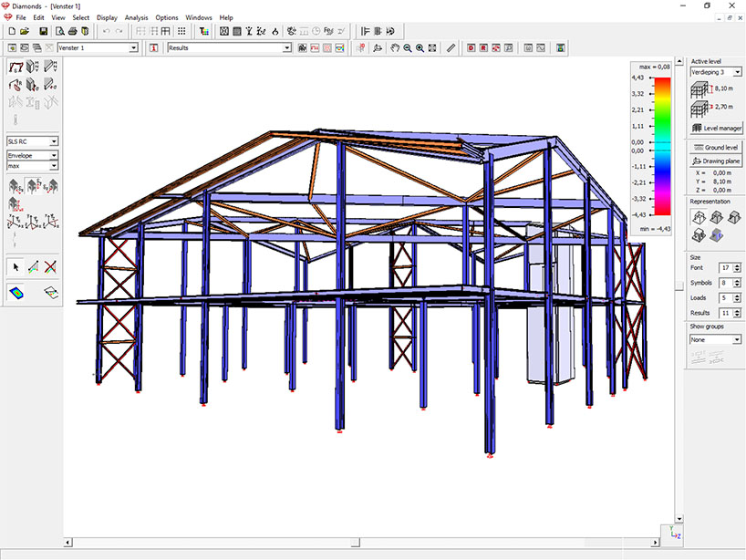Screen dimensions: 746x560
Task: Click horizontal scrollbar right arrow
Action: [x=655, y=543]
